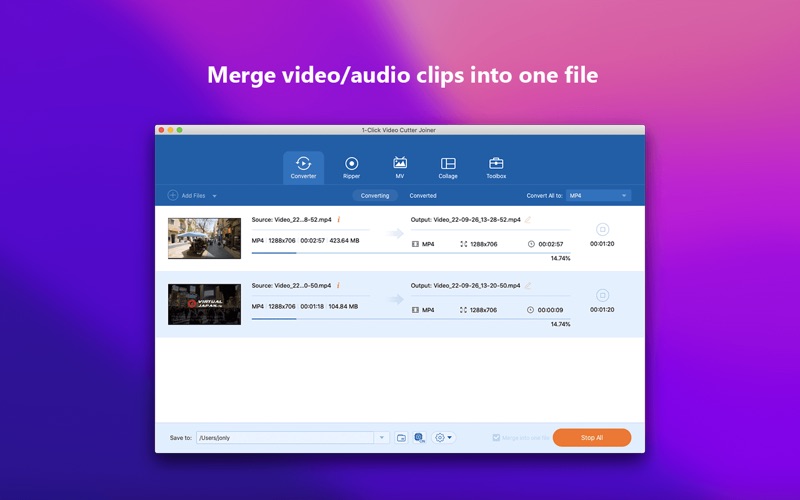Toggle 'Merge into one file' checkbox
The width and height of the screenshot is (800, 500).
click(x=497, y=438)
